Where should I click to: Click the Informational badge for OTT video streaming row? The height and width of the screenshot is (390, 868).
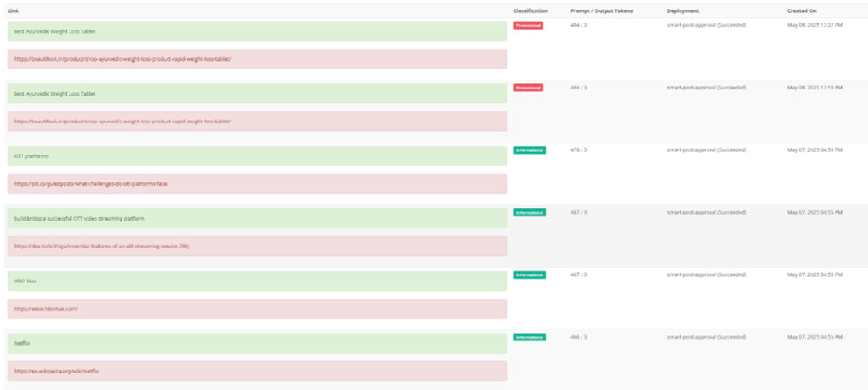click(x=529, y=212)
